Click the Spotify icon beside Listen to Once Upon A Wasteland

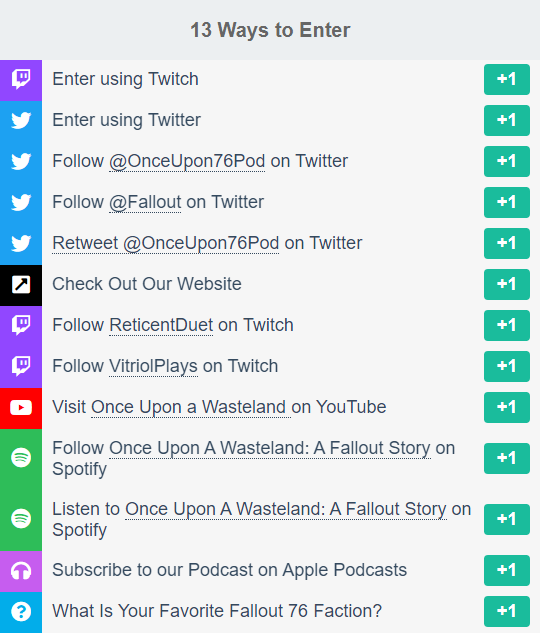pos(21,519)
